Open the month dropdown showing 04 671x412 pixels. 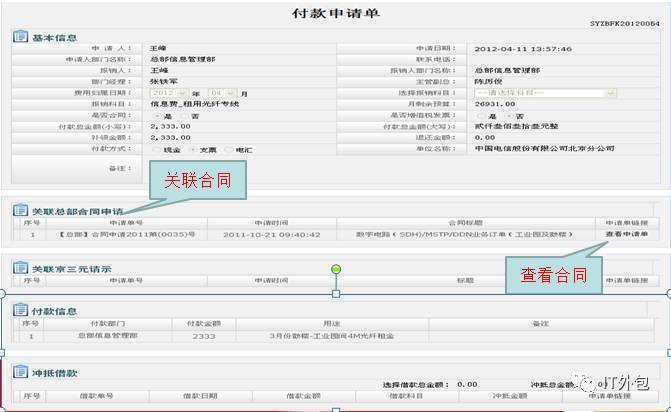pyautogui.click(x=222, y=93)
